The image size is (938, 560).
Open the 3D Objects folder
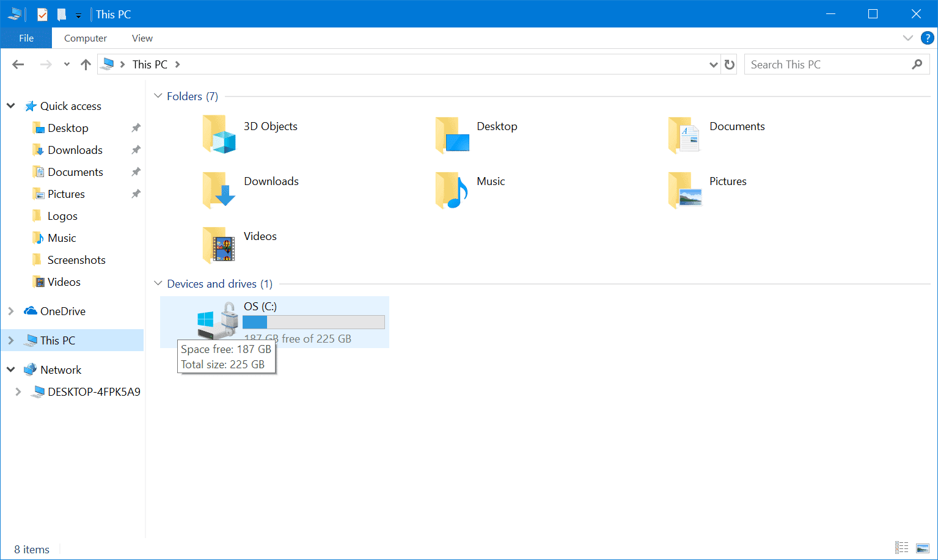[218, 134]
